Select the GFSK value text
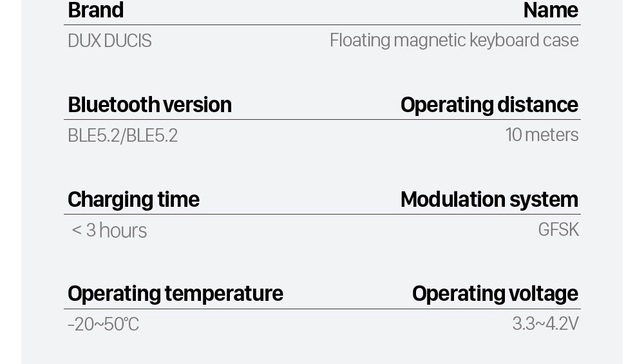644x364 pixels. click(558, 229)
